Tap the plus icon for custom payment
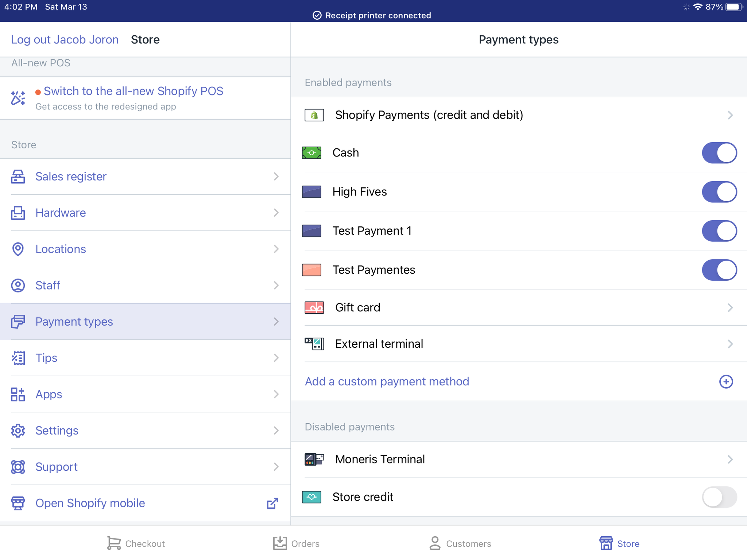The image size is (747, 560). pyautogui.click(x=726, y=381)
